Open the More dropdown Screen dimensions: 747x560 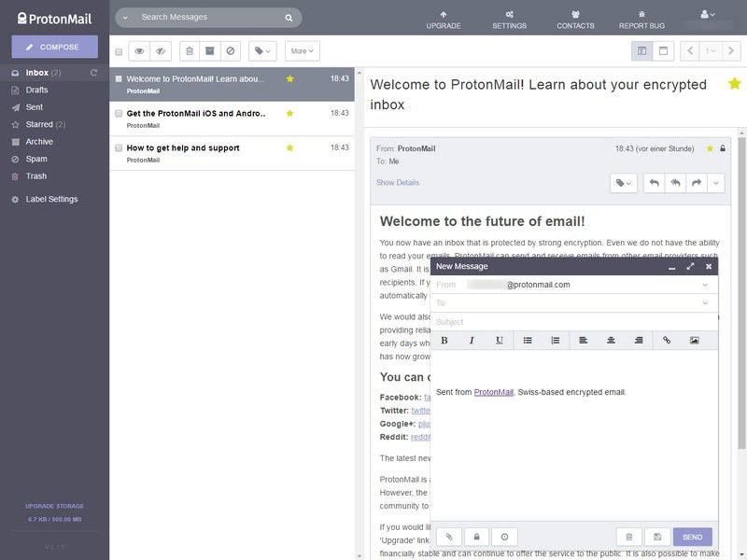[x=302, y=51]
